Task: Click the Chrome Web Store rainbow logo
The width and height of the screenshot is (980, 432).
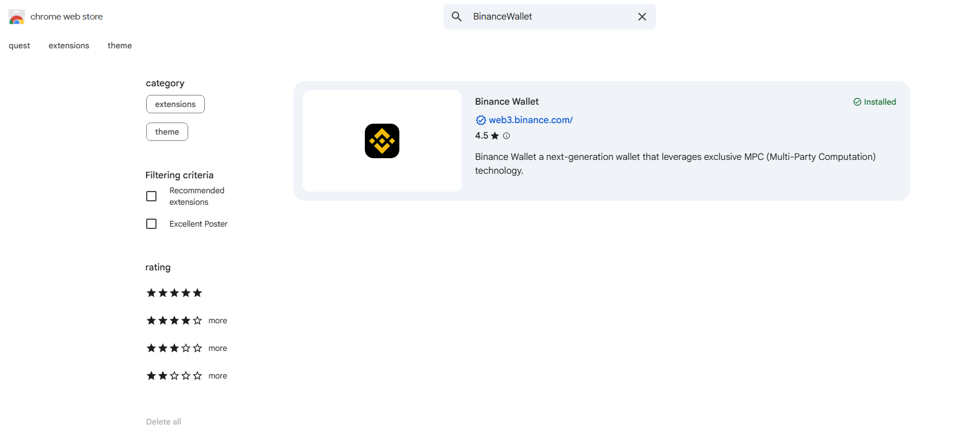Action: 17,17
